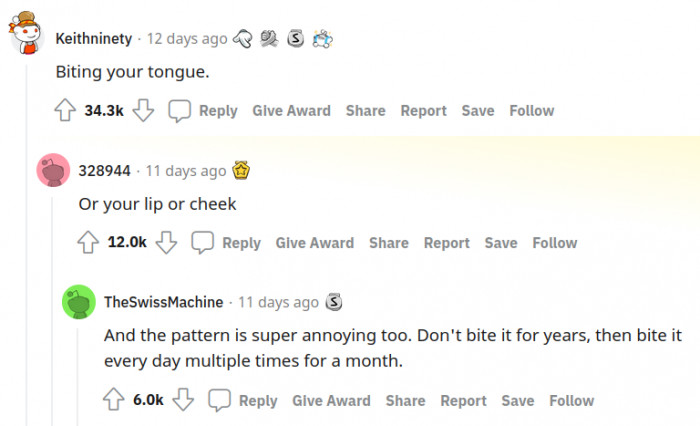
Task: Give Award to 328944's comment
Action: [x=314, y=243]
